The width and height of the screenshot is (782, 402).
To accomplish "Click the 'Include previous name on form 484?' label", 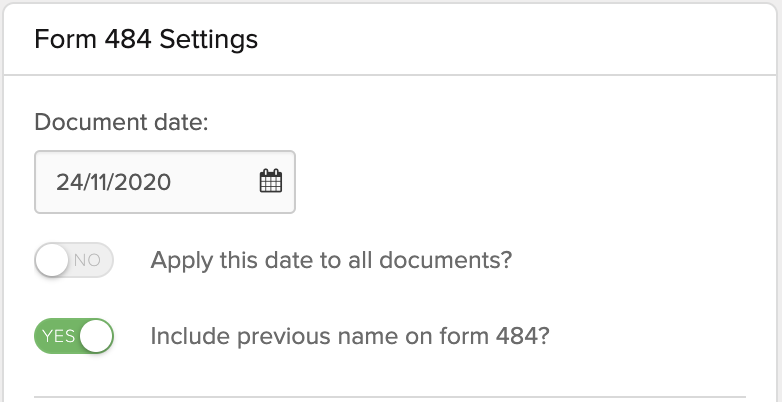I will [350, 336].
